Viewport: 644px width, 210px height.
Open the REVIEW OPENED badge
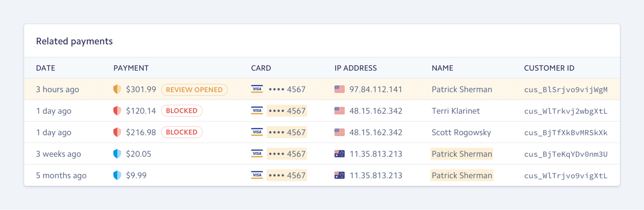(x=194, y=89)
